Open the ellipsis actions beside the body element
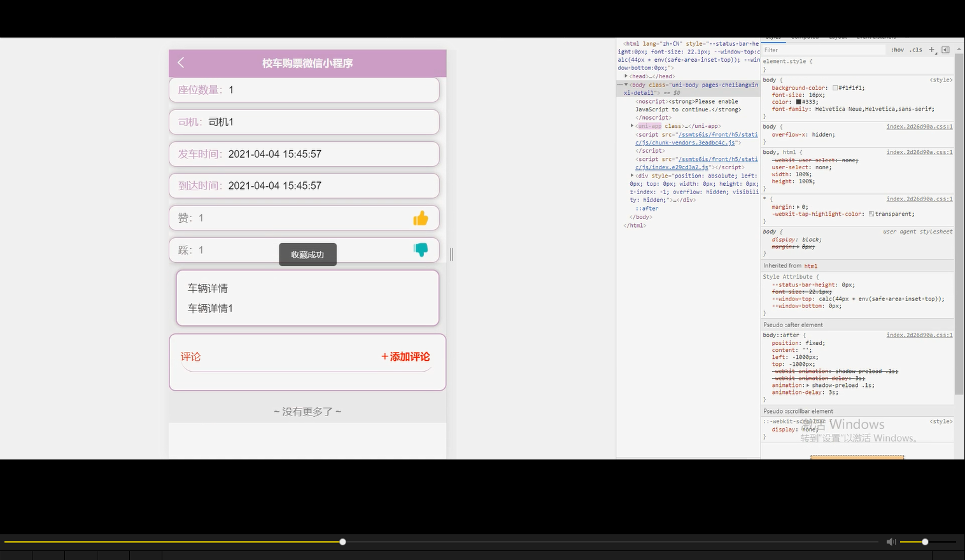This screenshot has width=965, height=560. click(619, 85)
